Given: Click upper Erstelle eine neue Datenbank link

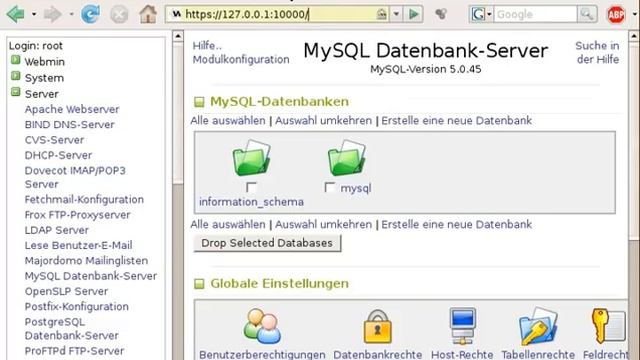Looking at the screenshot, I should click(456, 121).
